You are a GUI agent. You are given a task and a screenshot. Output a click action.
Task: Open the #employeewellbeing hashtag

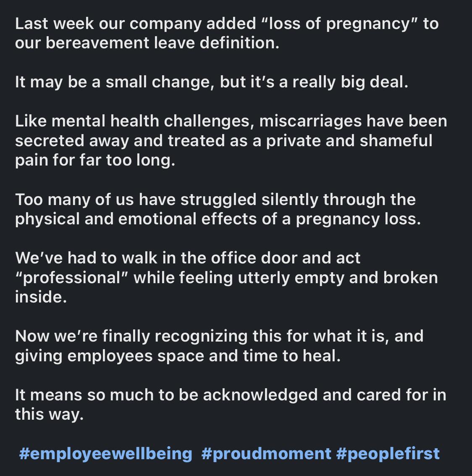pyautogui.click(x=105, y=454)
